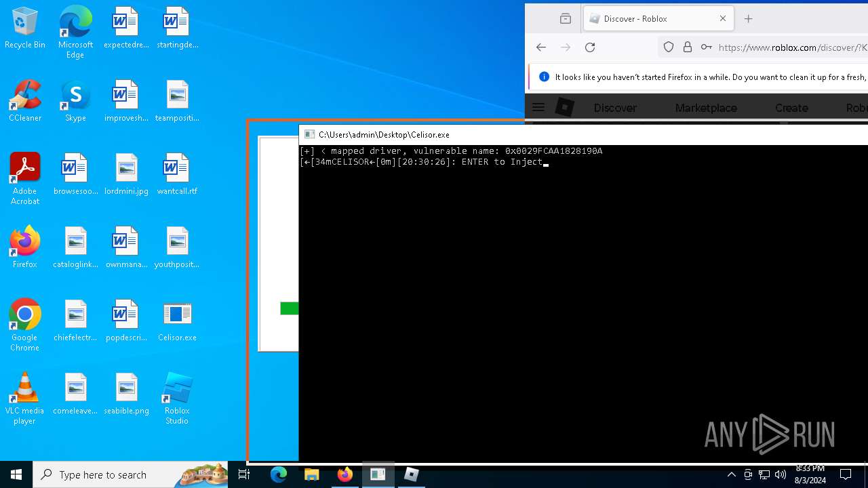The width and height of the screenshot is (868, 488).
Task: Open the Recycle Bin desktop icon
Action: click(x=25, y=28)
